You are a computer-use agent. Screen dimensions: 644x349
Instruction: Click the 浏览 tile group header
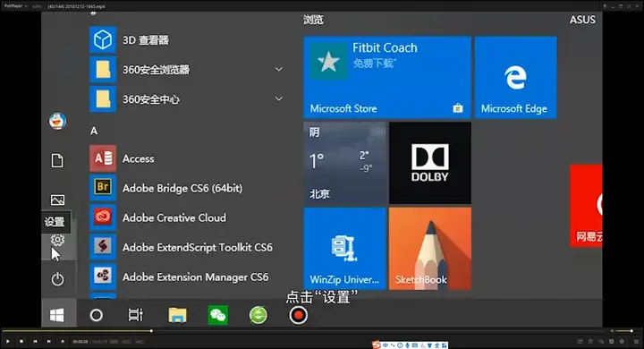click(313, 20)
